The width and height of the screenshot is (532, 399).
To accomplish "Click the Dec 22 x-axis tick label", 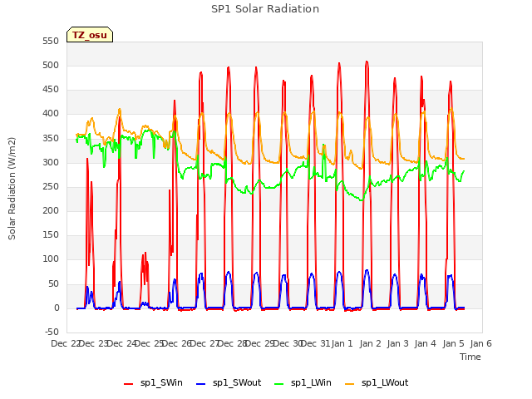I will pos(66,343).
